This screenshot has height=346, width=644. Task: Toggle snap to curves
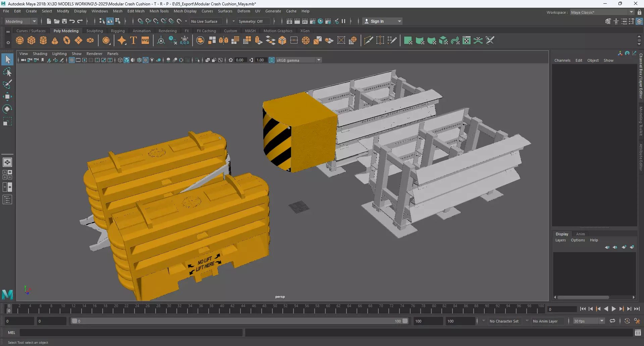(148, 21)
